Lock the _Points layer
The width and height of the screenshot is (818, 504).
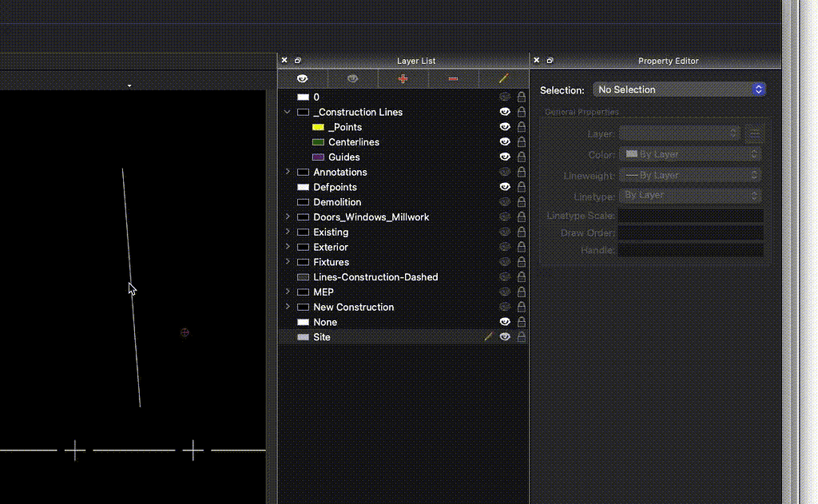click(x=521, y=127)
